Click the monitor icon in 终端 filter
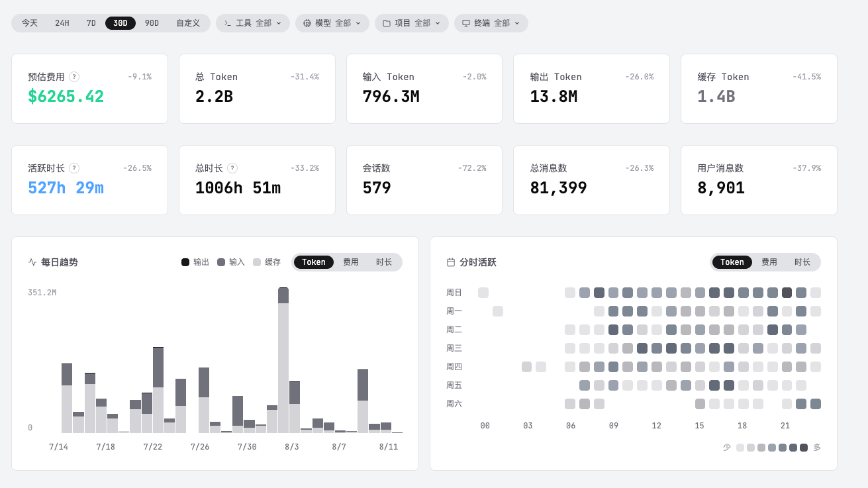The image size is (868, 488). coord(466,23)
